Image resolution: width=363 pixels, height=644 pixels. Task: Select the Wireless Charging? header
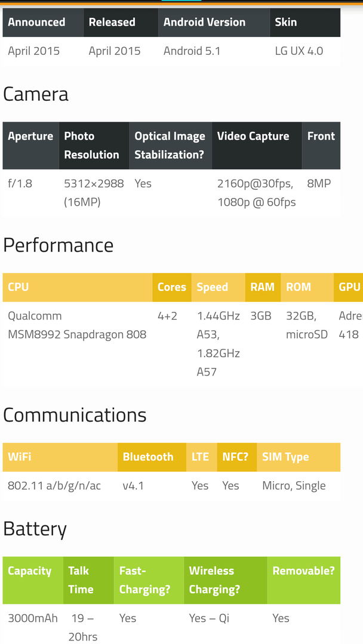point(225,580)
